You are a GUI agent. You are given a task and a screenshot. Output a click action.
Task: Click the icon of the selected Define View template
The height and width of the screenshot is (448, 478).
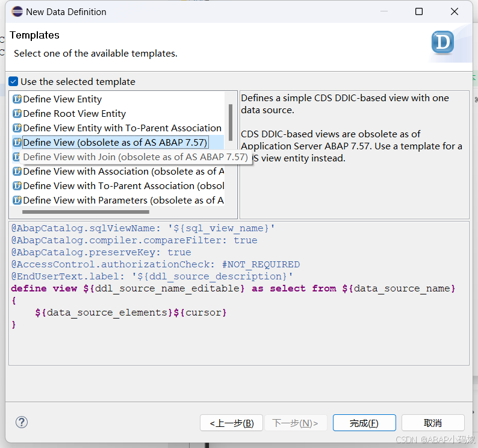coord(17,143)
